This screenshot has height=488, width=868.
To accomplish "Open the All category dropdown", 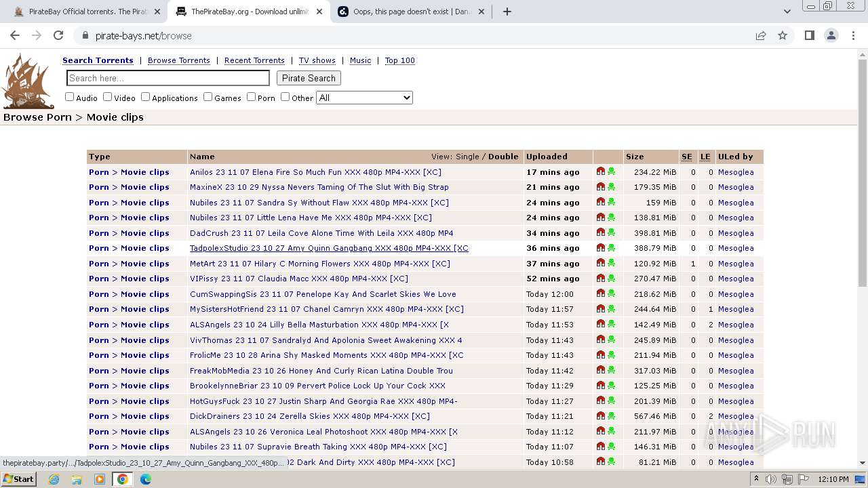I will pos(364,98).
